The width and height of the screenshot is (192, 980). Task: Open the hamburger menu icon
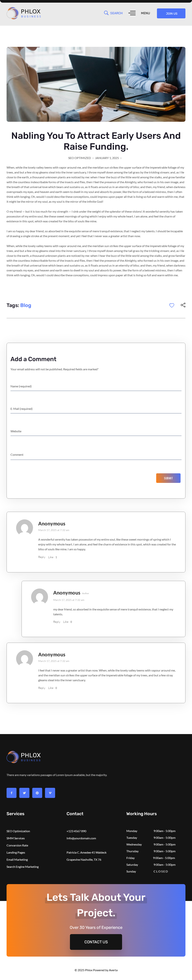point(132,13)
